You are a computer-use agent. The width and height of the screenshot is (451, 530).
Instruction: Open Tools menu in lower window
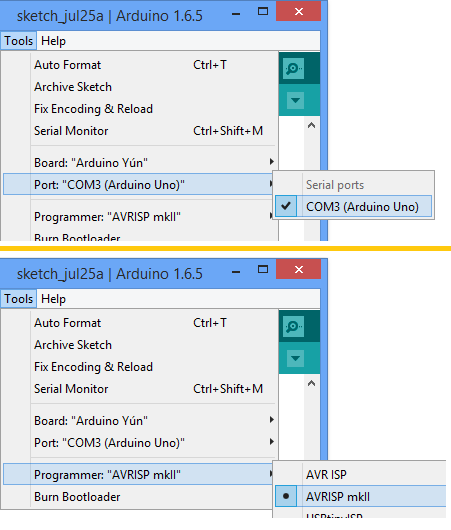tap(19, 299)
